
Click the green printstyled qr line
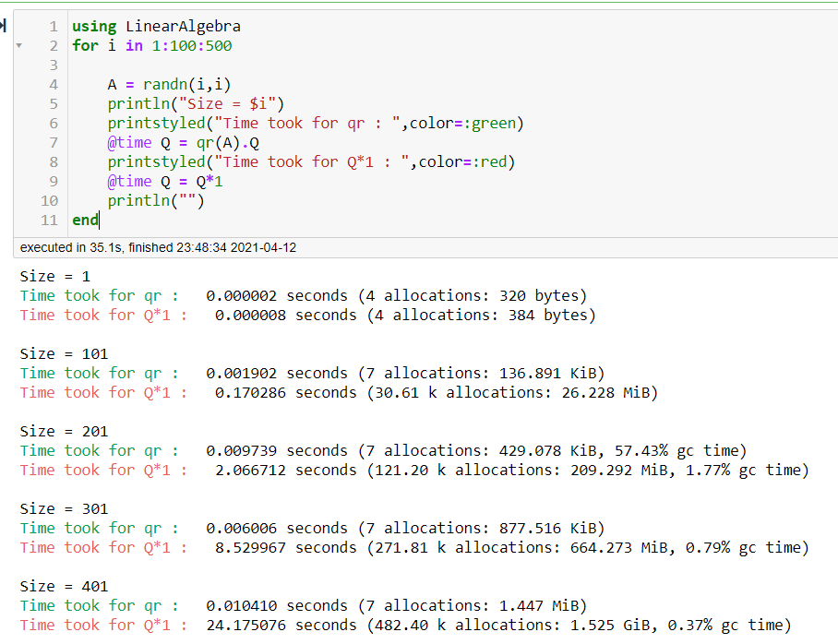316,124
